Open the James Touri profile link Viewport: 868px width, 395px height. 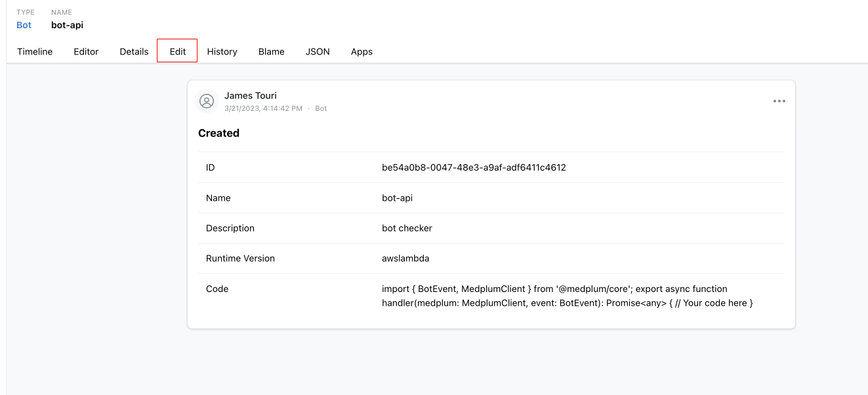click(250, 95)
